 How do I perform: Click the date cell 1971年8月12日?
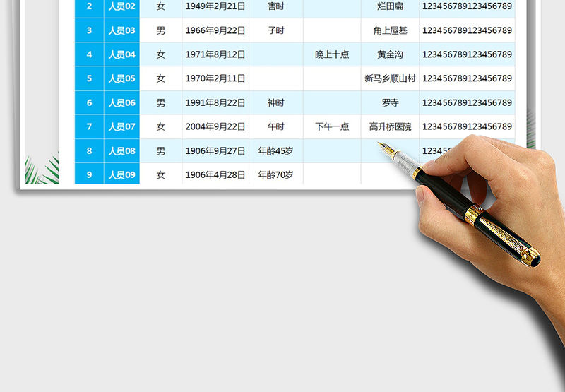pyautogui.click(x=215, y=54)
